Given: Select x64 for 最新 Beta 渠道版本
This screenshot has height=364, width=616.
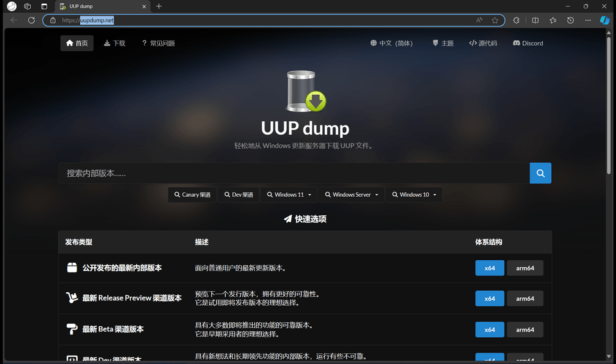Looking at the screenshot, I should tap(490, 329).
